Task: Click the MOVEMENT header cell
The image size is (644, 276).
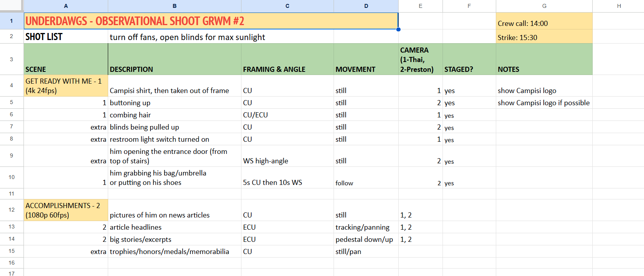Action: point(366,59)
